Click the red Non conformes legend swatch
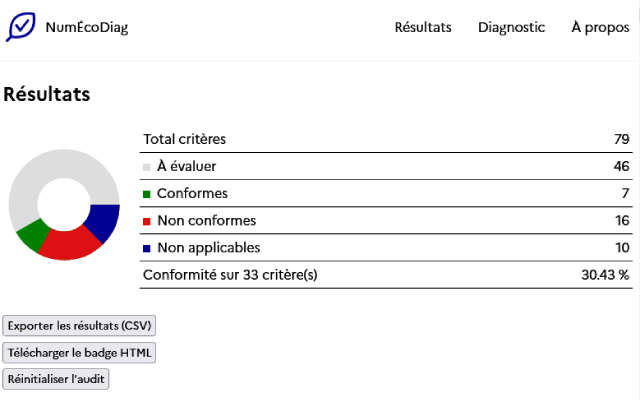 (x=147, y=221)
